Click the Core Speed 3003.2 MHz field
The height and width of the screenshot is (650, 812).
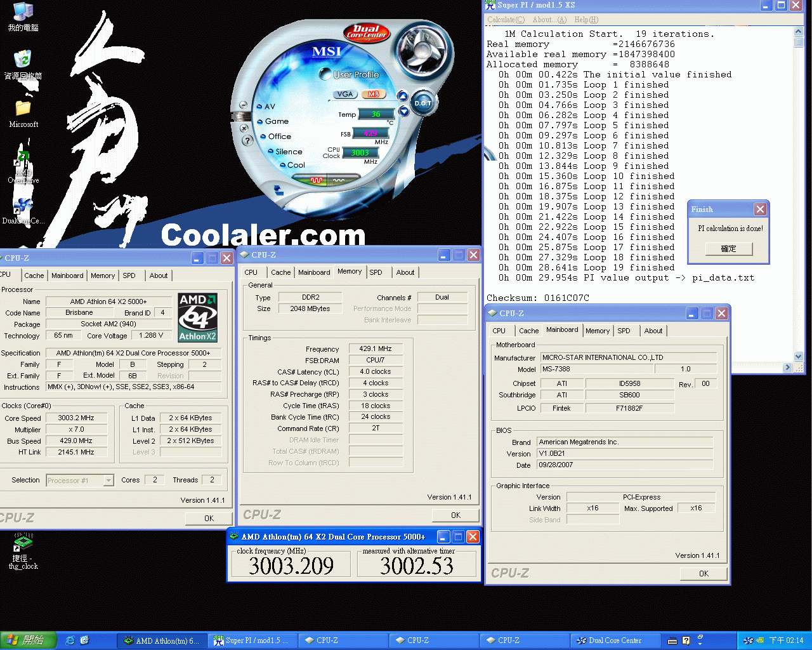(76, 418)
